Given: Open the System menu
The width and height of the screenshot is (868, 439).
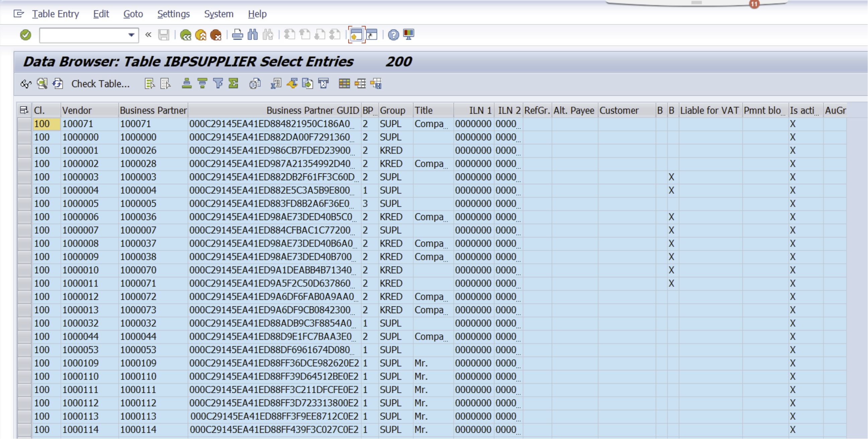Looking at the screenshot, I should pyautogui.click(x=219, y=14).
